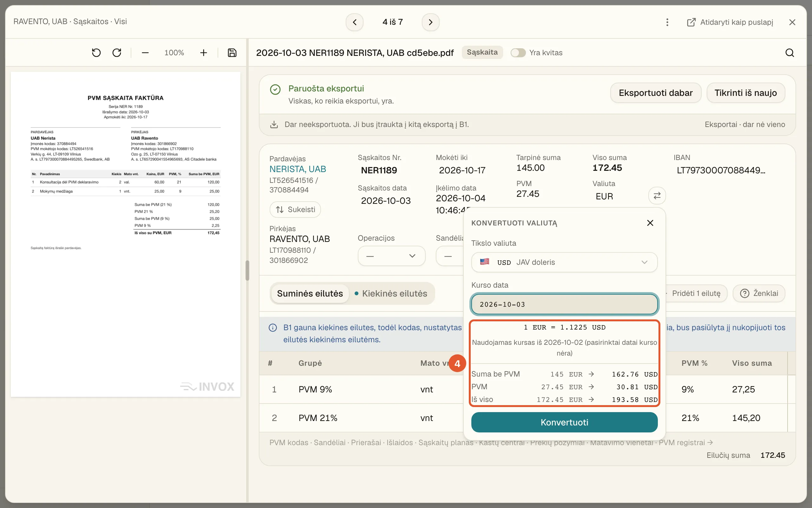Close the invoice dialog with X
The image size is (812, 508).
pos(792,22)
